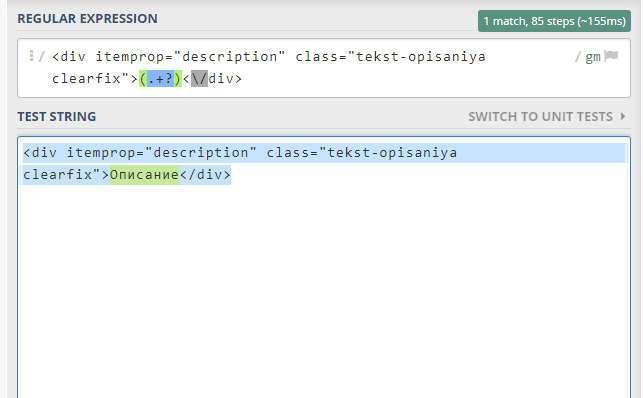643x398 pixels.
Task: Open delimiter selector dots beside the regex
Action: 31,56
